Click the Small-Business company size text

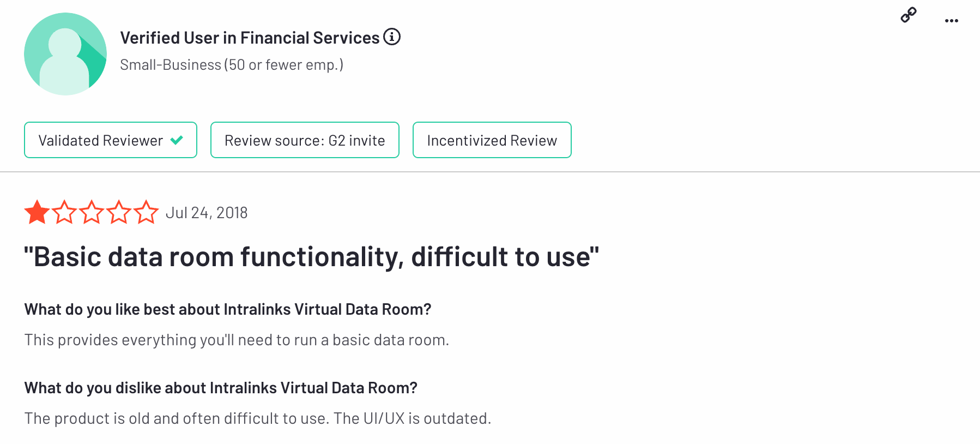coord(232,65)
